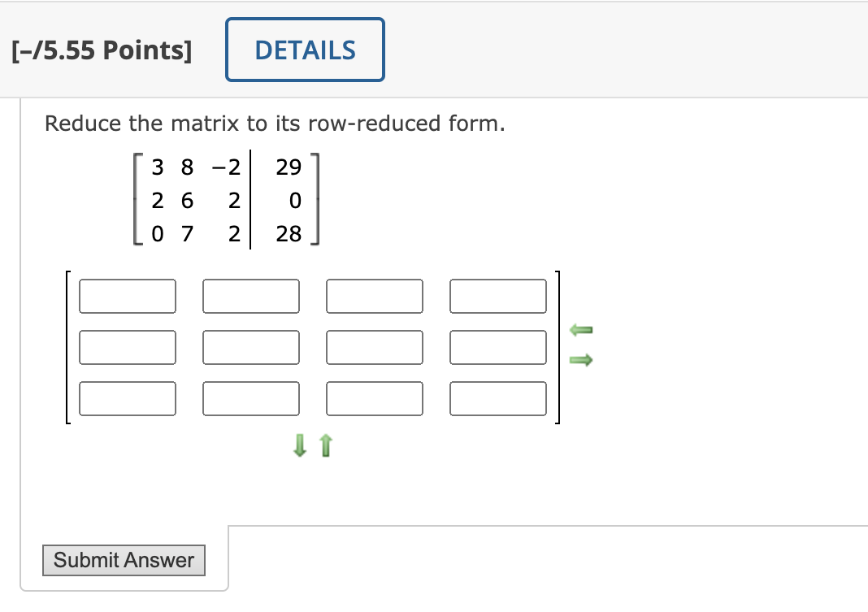Click the bottom-right matrix entry box

(497, 398)
